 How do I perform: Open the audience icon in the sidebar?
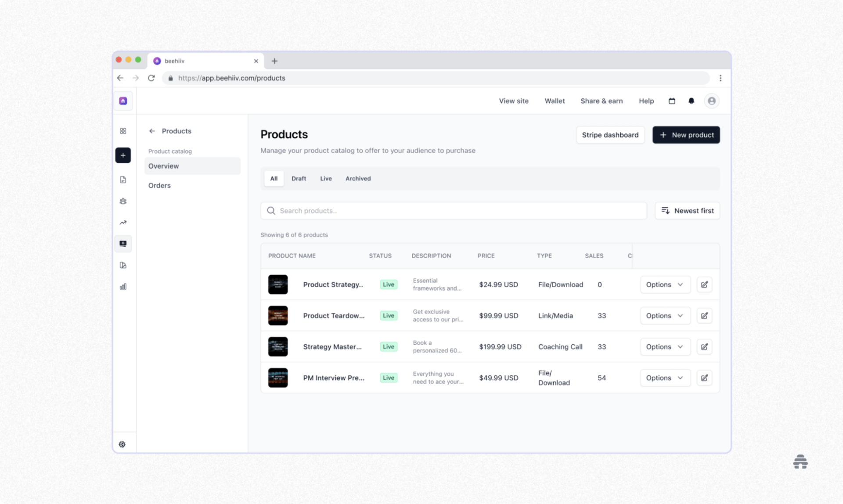coord(123,201)
